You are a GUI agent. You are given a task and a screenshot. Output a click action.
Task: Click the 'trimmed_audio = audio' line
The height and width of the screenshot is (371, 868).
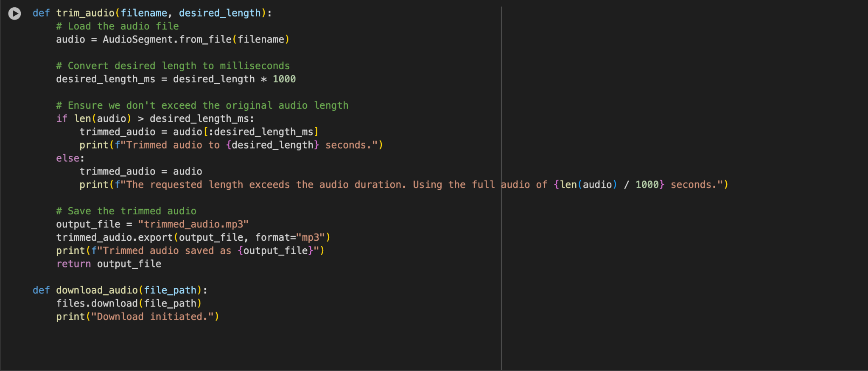(x=141, y=171)
